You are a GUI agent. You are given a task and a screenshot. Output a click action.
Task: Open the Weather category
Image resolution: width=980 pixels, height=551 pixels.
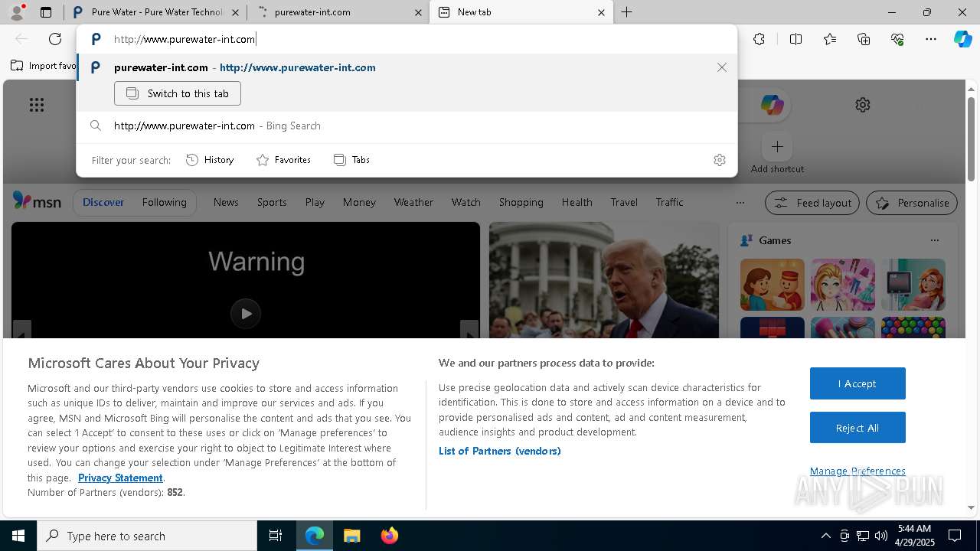point(413,202)
